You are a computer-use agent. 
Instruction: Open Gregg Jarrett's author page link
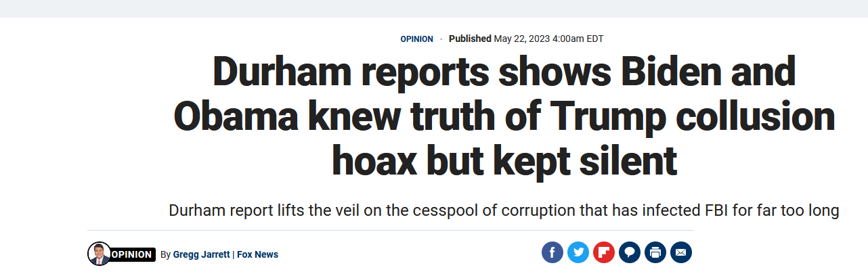point(200,254)
